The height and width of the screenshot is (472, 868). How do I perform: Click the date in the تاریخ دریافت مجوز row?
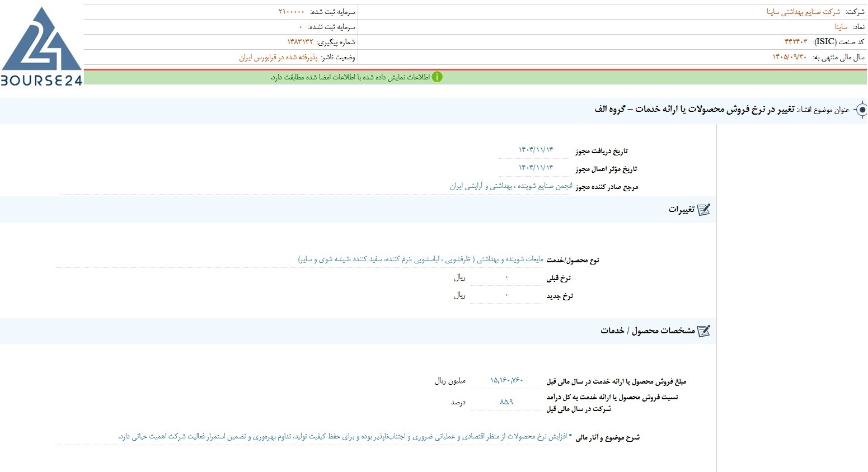[x=536, y=150]
